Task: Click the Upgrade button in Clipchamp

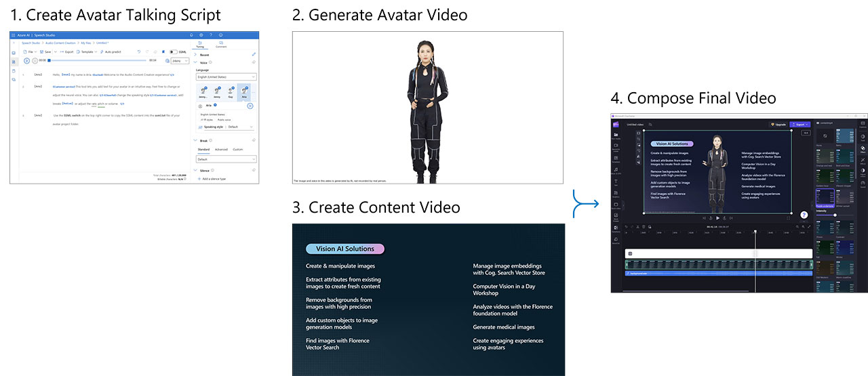Action: pos(778,125)
